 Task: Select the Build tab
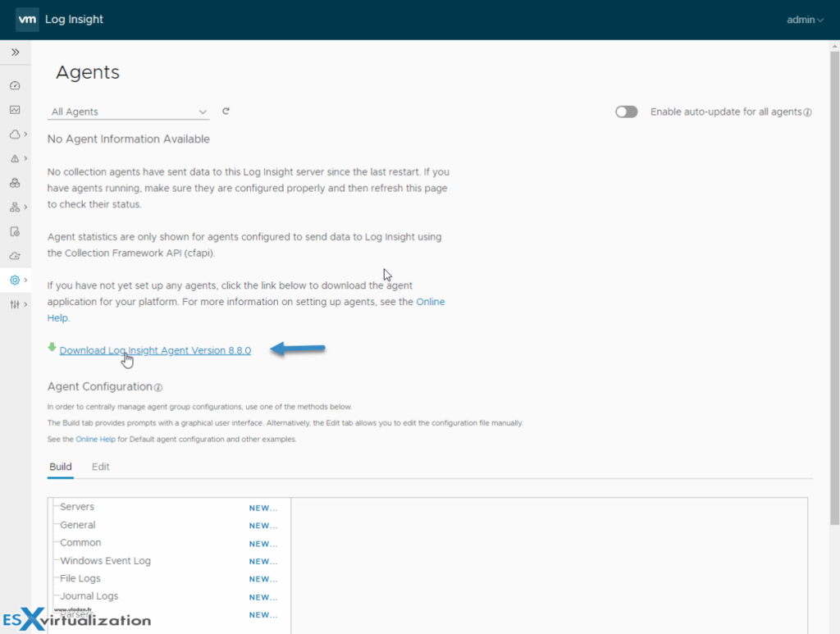pyautogui.click(x=60, y=466)
